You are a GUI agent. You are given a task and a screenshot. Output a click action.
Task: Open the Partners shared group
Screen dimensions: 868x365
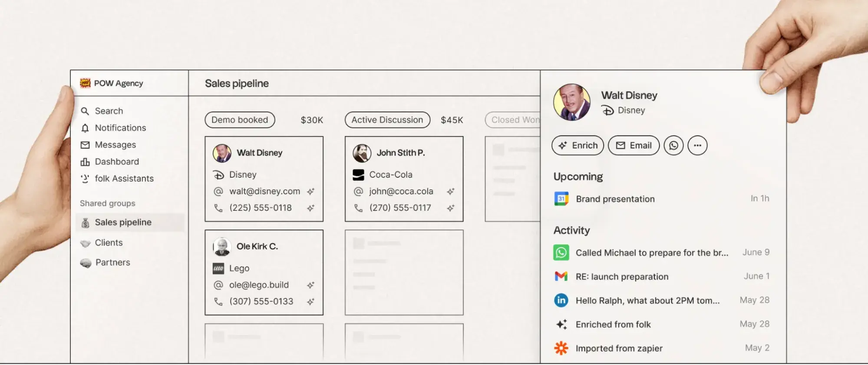pyautogui.click(x=105, y=262)
